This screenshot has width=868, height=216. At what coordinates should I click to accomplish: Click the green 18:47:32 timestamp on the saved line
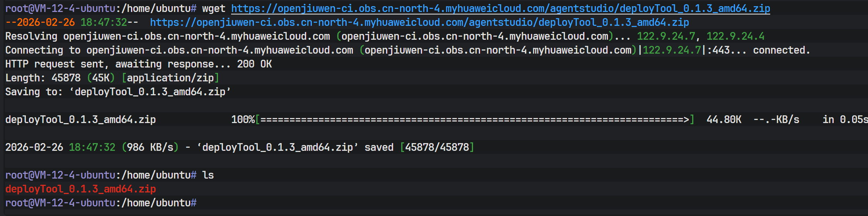pyautogui.click(x=92, y=147)
